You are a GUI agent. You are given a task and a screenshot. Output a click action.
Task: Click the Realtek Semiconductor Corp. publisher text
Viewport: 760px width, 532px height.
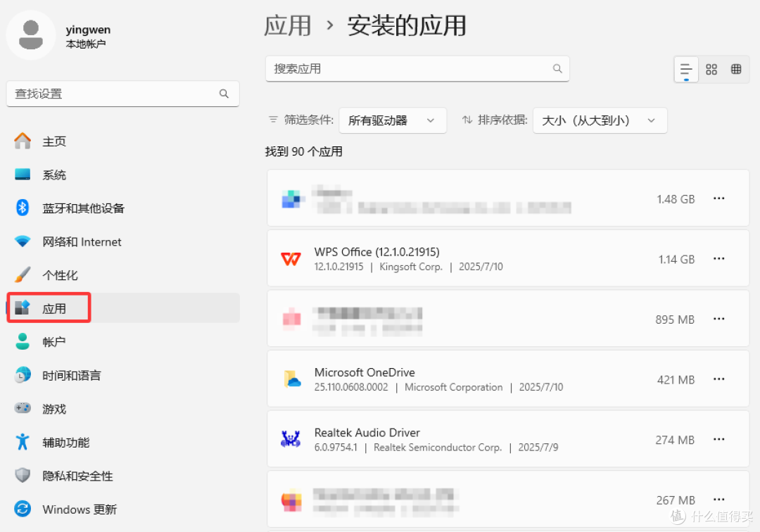click(x=438, y=448)
